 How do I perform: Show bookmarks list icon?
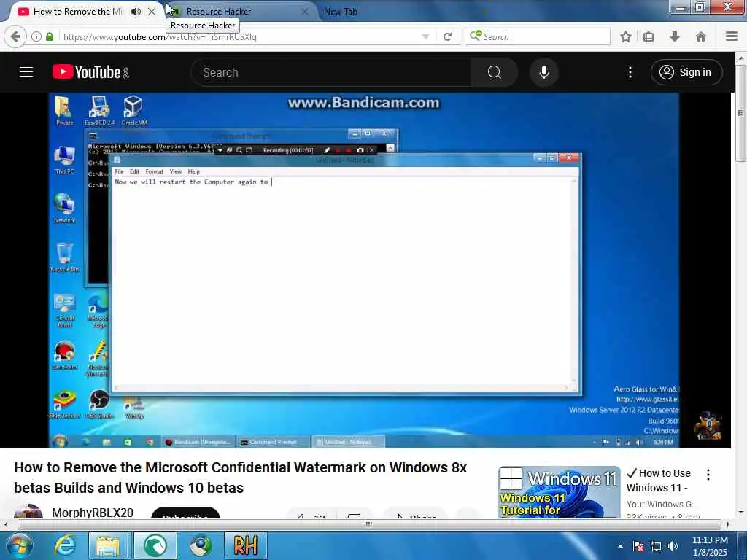click(x=649, y=36)
